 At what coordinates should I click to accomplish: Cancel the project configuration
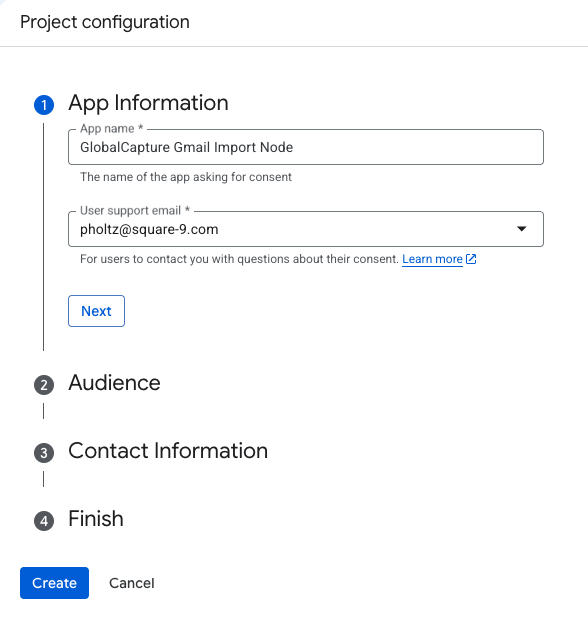[132, 583]
